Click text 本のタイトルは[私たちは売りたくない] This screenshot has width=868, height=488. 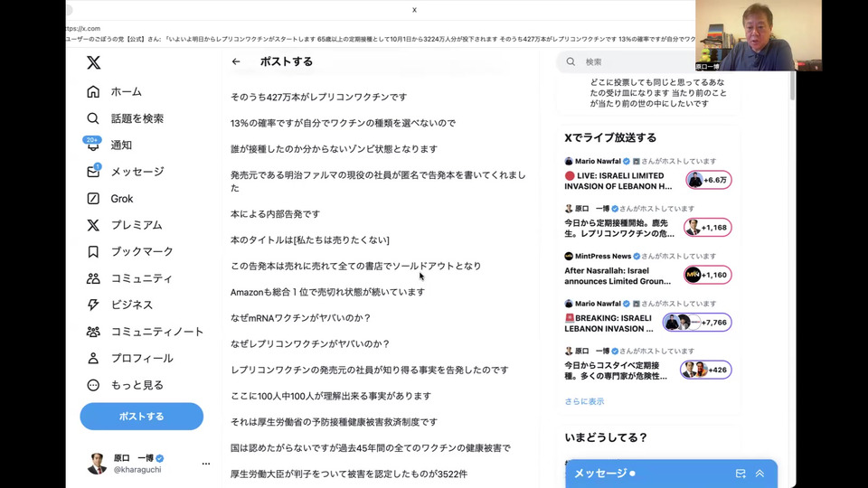[x=310, y=240]
